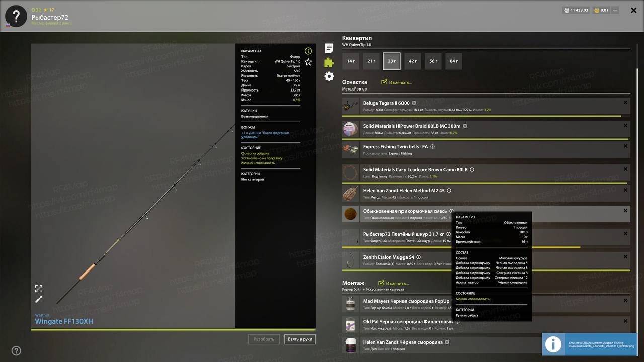This screenshot has width=644, height=362.
Task: Add currency with the plus button
Action: click(615, 10)
